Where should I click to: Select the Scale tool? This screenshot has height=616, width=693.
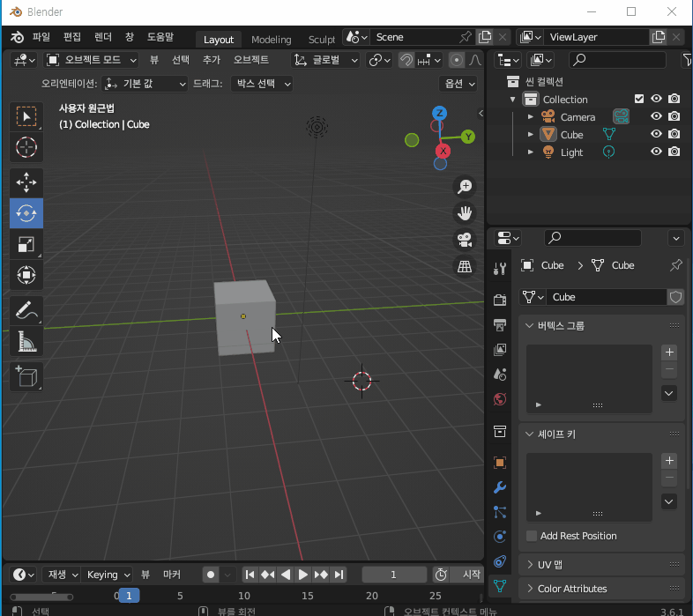click(26, 244)
